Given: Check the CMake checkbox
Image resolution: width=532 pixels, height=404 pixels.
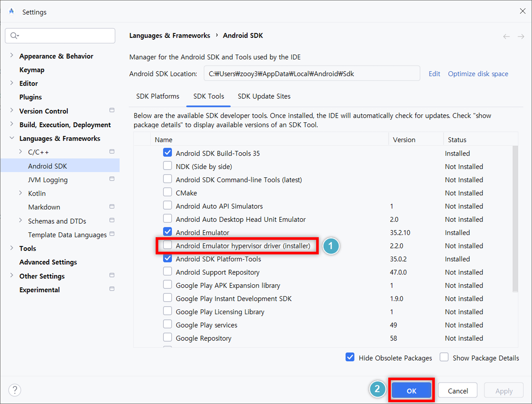Looking at the screenshot, I should (x=167, y=192).
